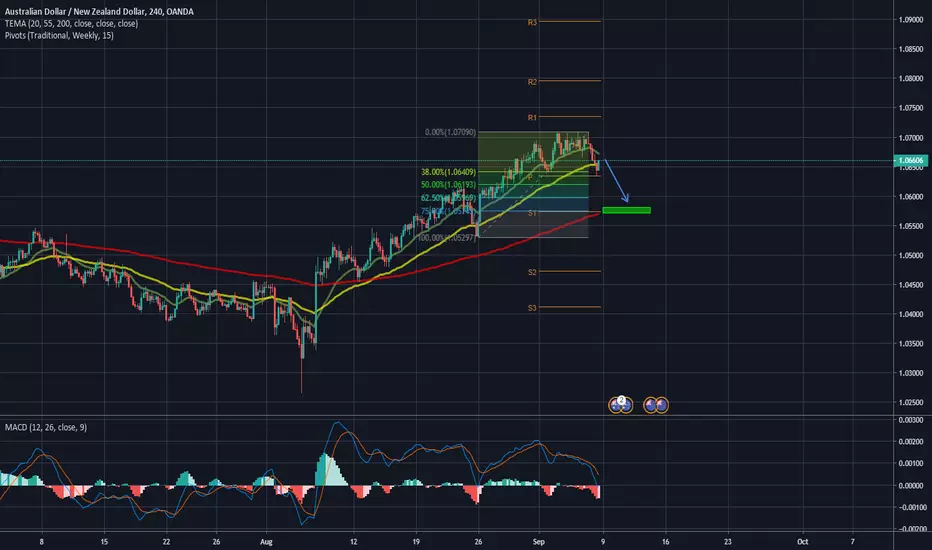Click the R1 pivot label
Viewport: 932px width, 550px height.
click(x=532, y=117)
